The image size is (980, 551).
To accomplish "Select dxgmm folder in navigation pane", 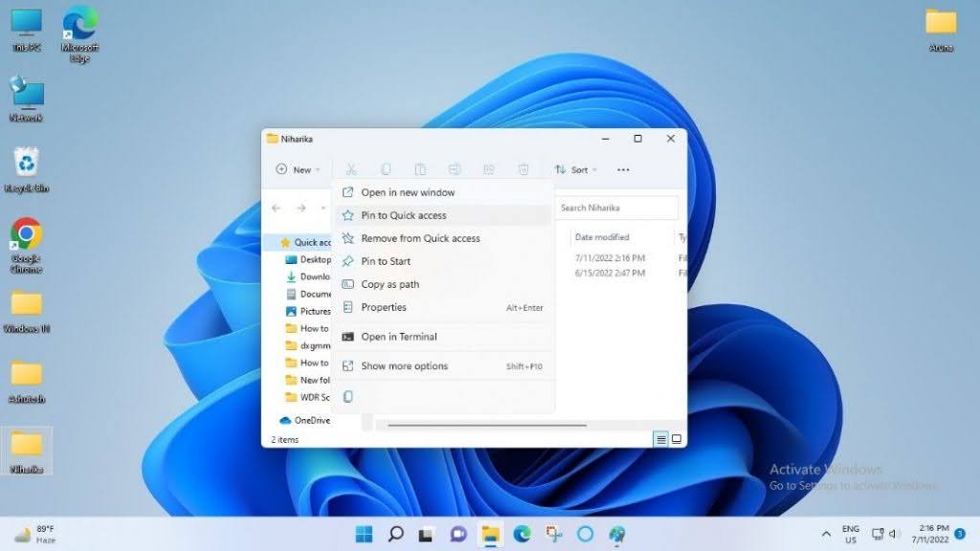I will (x=308, y=345).
